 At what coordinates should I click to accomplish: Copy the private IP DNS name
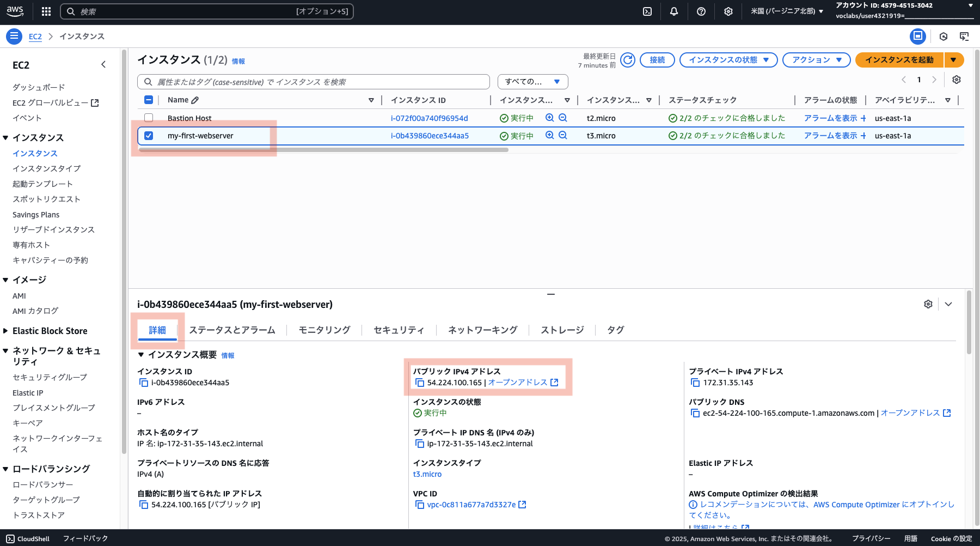point(420,444)
